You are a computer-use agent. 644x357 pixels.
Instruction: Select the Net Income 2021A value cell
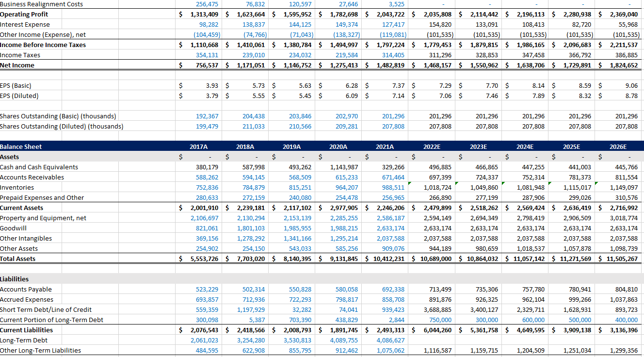390,65
